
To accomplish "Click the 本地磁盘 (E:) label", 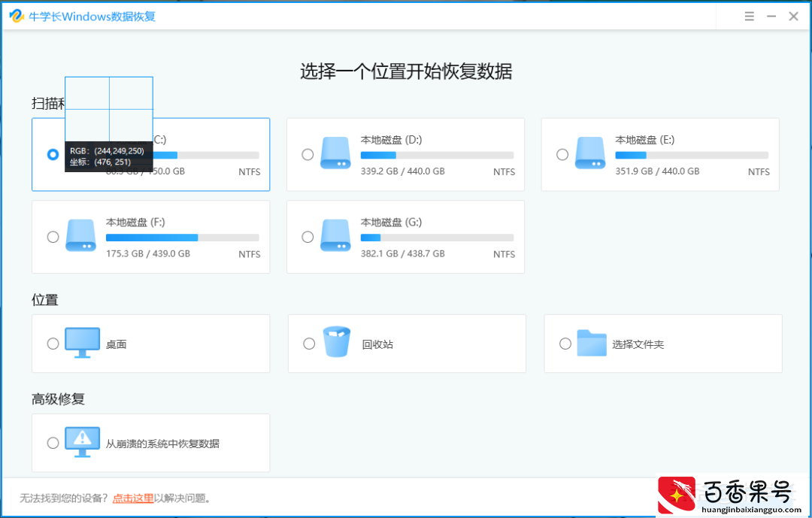I will click(645, 140).
